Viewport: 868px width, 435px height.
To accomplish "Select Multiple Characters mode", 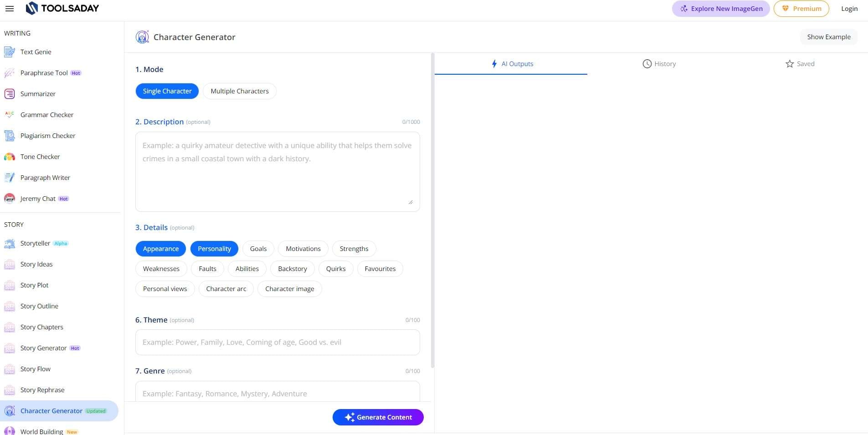I will pos(240,91).
